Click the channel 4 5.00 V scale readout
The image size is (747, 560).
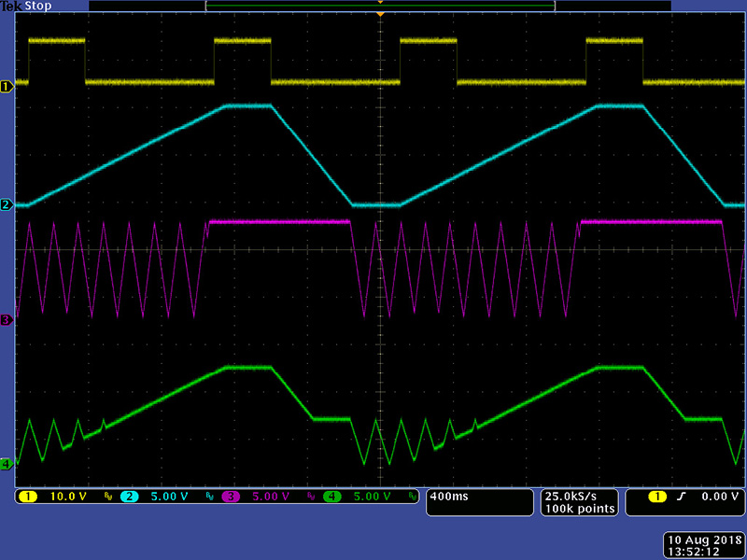click(372, 497)
